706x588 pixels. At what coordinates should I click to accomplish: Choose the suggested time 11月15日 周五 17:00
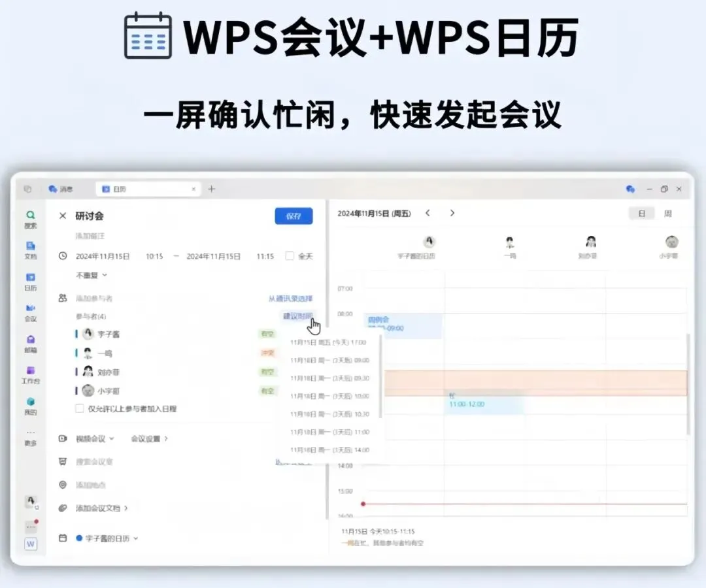tap(329, 342)
